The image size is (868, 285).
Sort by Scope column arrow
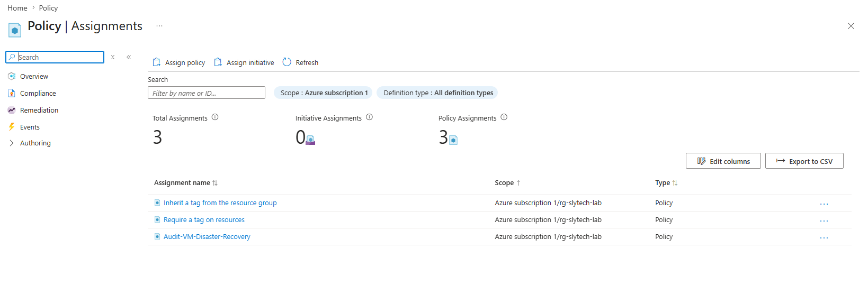518,183
